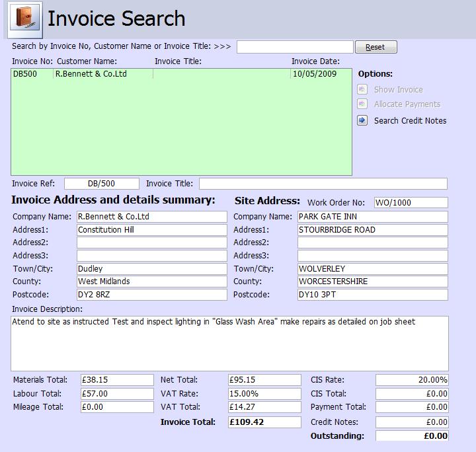Click CIS Total field £0.00

click(412, 394)
